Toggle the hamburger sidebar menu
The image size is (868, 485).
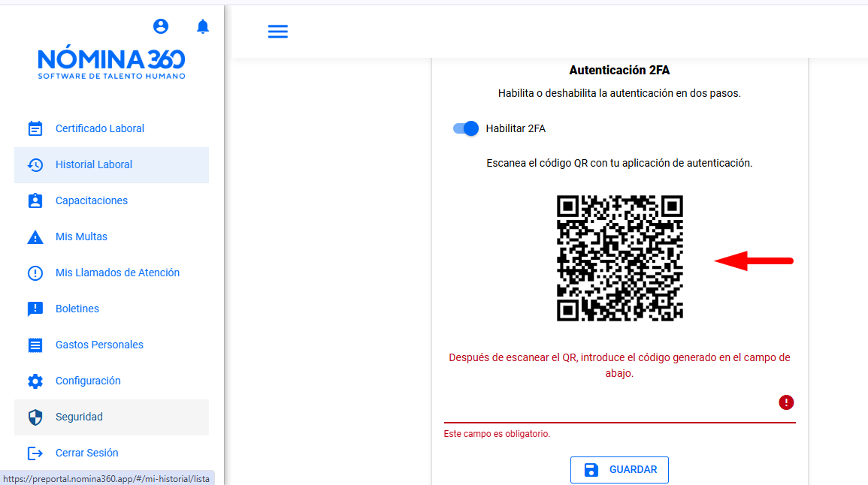[x=278, y=32]
